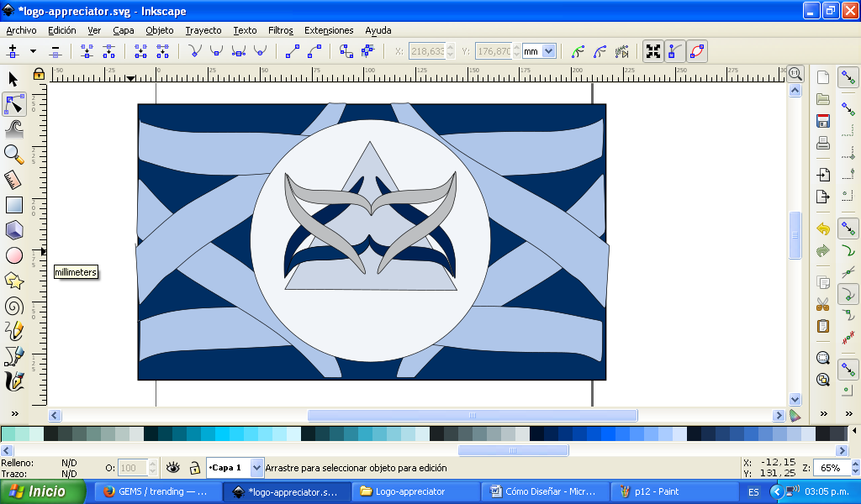This screenshot has width=861, height=504.
Task: Open the Logo-appreciator folder taskbar item
Action: (415, 491)
